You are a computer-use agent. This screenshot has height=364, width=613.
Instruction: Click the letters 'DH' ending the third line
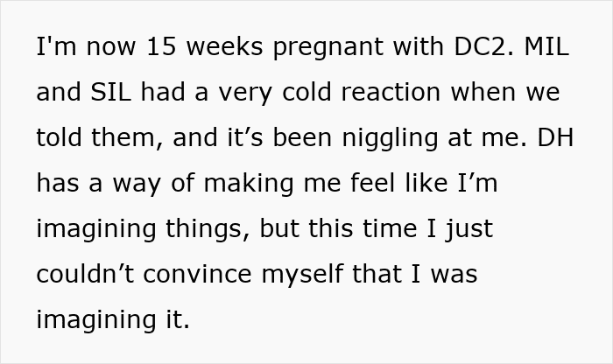coord(555,137)
